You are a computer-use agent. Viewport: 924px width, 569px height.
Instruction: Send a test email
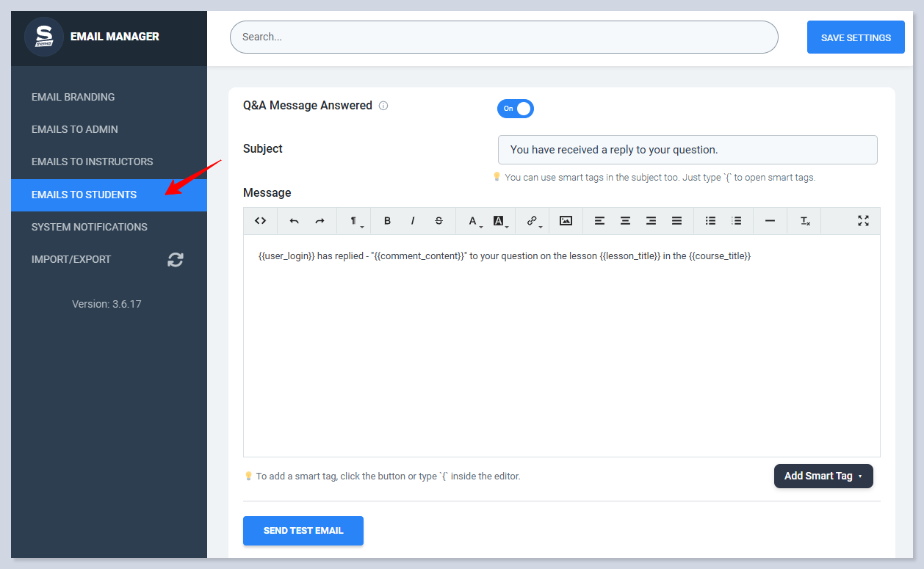tap(303, 531)
